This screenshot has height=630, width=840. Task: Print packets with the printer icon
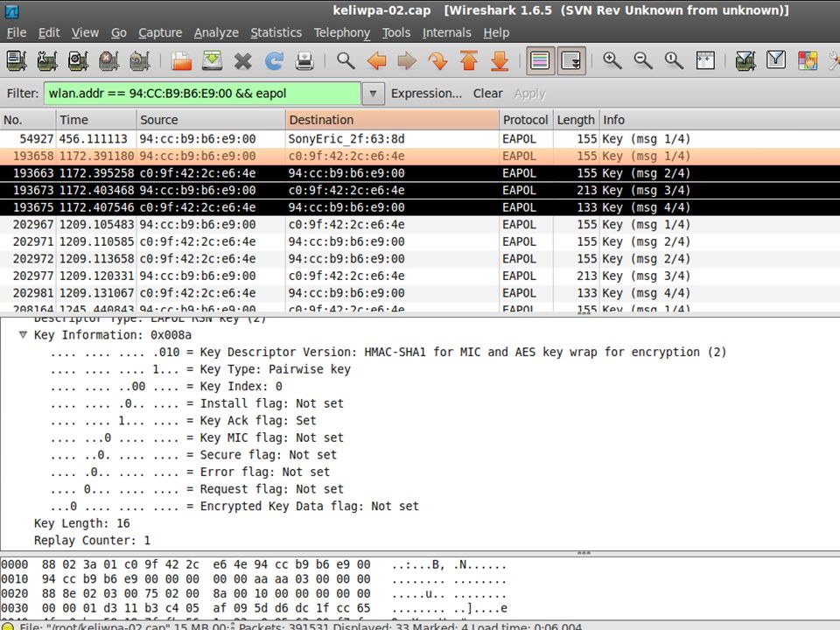tap(304, 60)
